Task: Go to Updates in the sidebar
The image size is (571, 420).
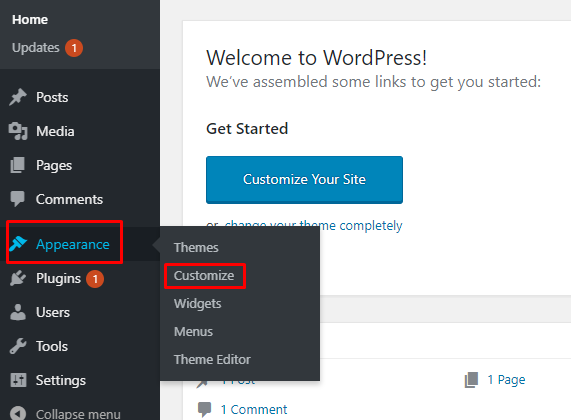Action: [36, 48]
